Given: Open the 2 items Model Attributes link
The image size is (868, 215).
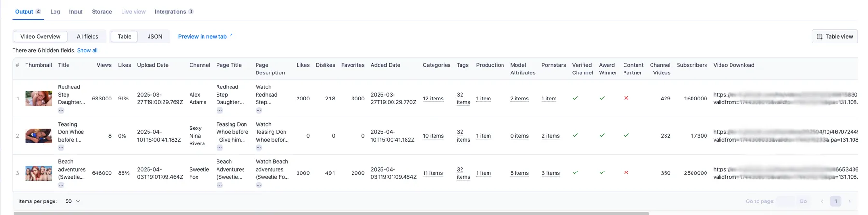Looking at the screenshot, I should pyautogui.click(x=519, y=99).
